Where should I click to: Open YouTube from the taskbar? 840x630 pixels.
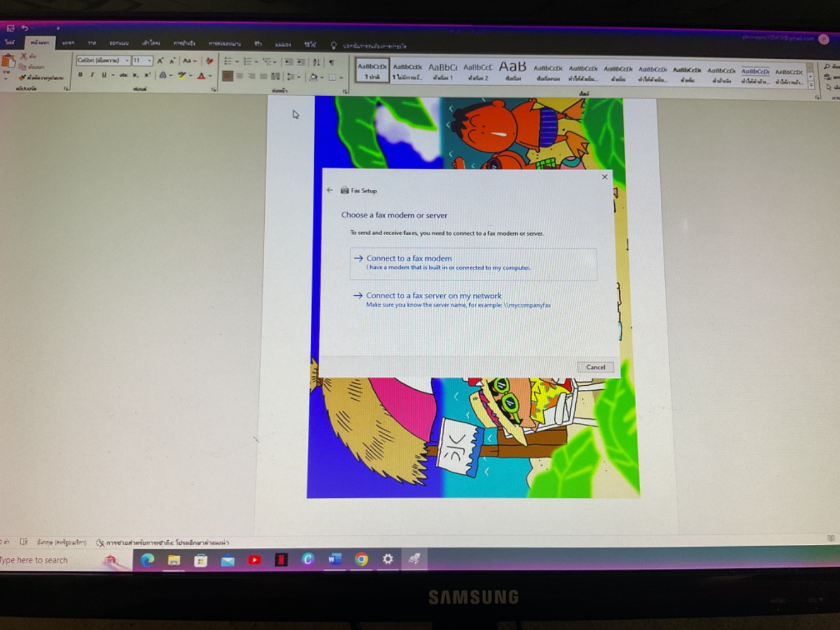254,559
